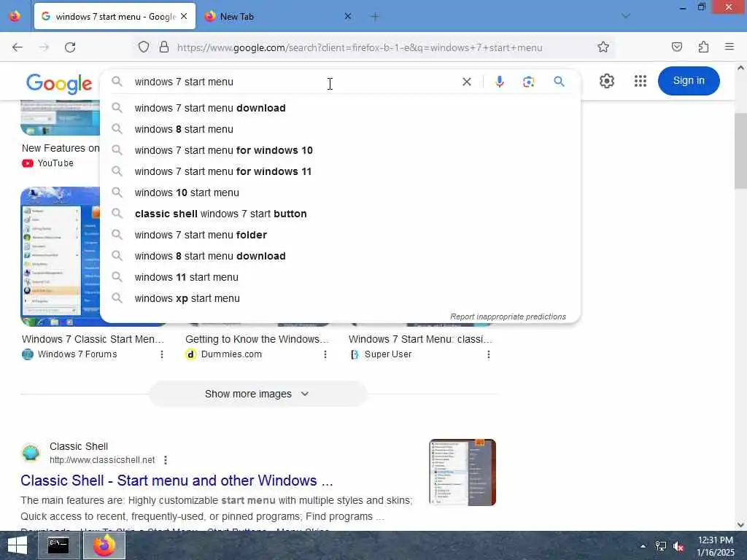Click Report inappropriate predictions

coord(508,316)
